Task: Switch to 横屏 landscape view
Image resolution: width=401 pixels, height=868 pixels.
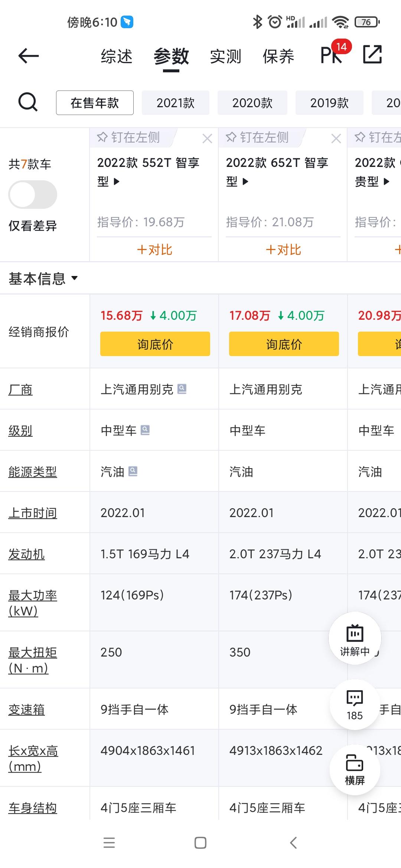Action: click(x=355, y=770)
